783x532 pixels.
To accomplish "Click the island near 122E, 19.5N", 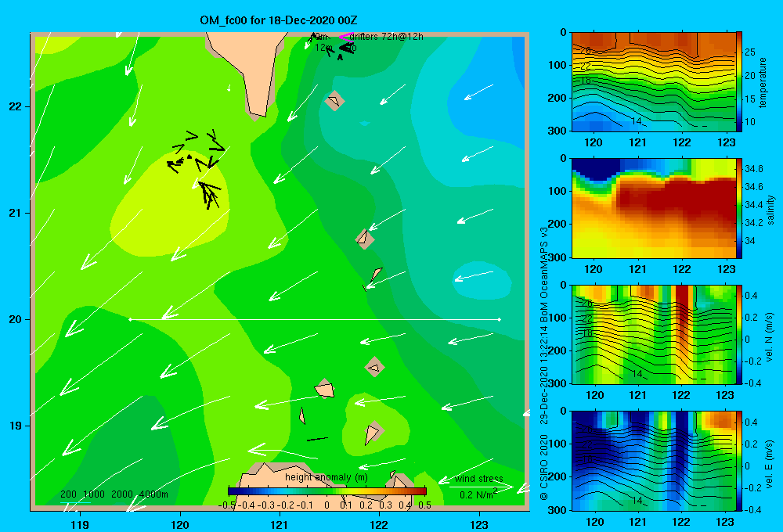I will (374, 367).
